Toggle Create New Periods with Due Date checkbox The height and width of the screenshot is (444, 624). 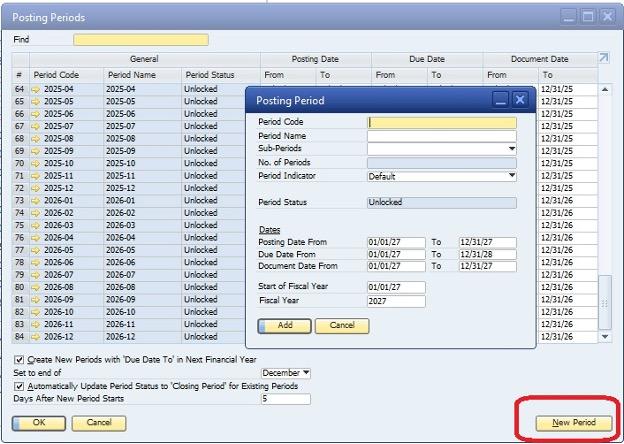click(19, 359)
